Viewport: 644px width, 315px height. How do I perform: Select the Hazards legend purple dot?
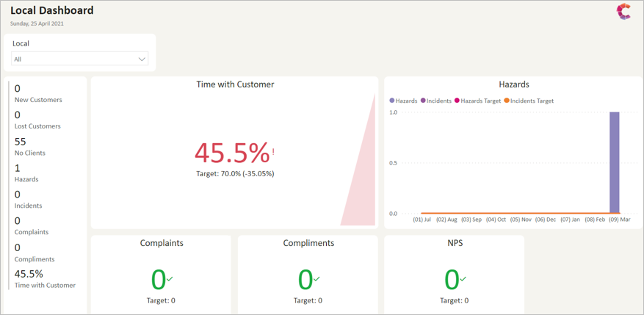(392, 101)
